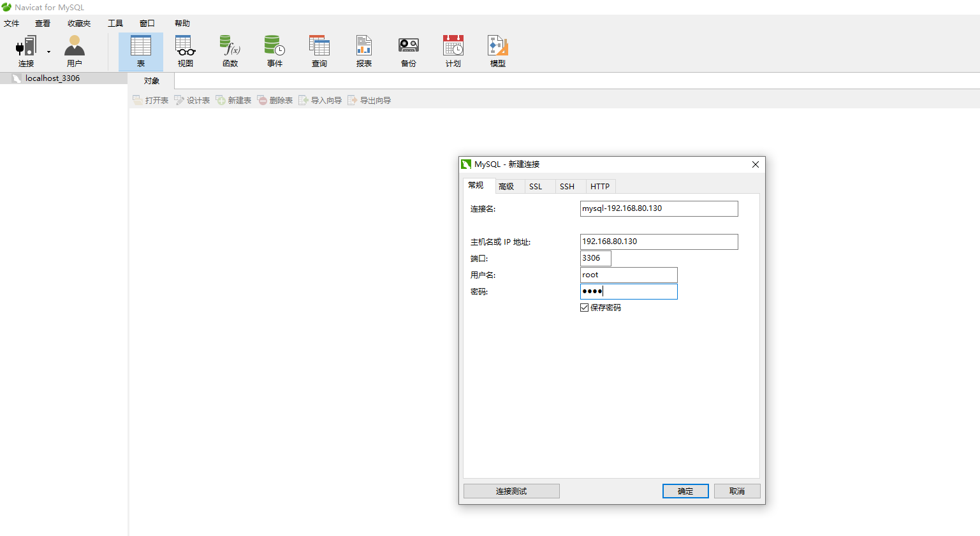Click the 用户名 input field
Screen dimensions: 980x536
click(629, 275)
